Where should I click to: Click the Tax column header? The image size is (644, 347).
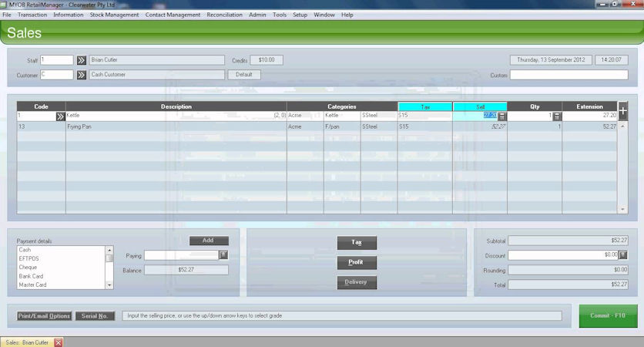tap(424, 106)
